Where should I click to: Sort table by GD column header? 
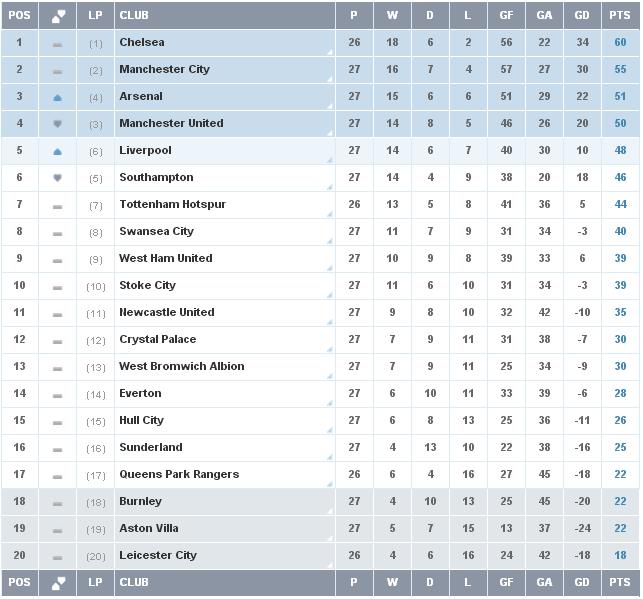point(582,16)
